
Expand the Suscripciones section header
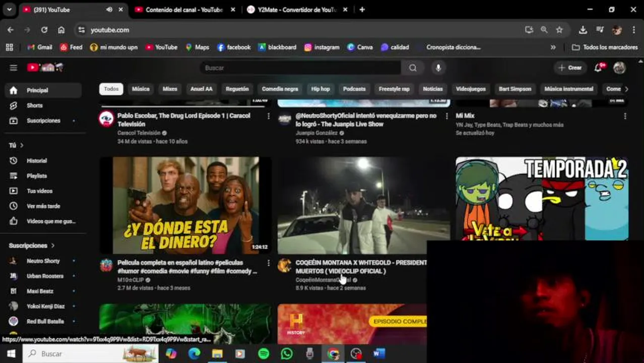[31, 246]
